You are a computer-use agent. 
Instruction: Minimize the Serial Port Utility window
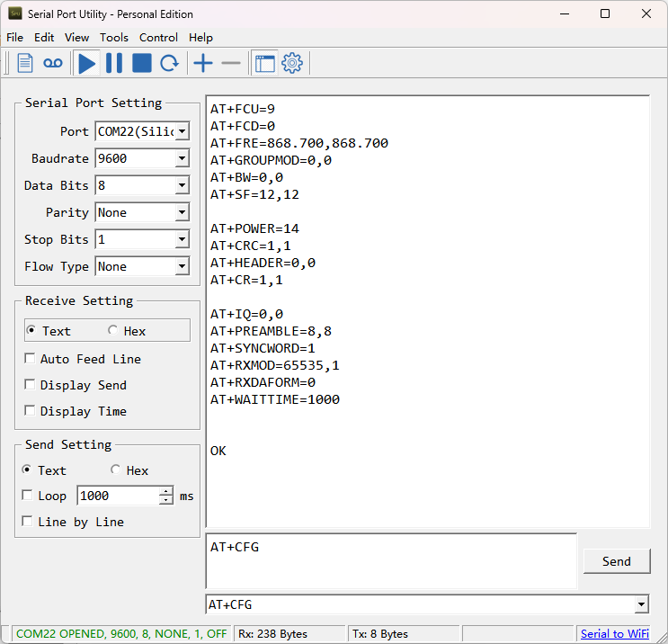click(565, 13)
